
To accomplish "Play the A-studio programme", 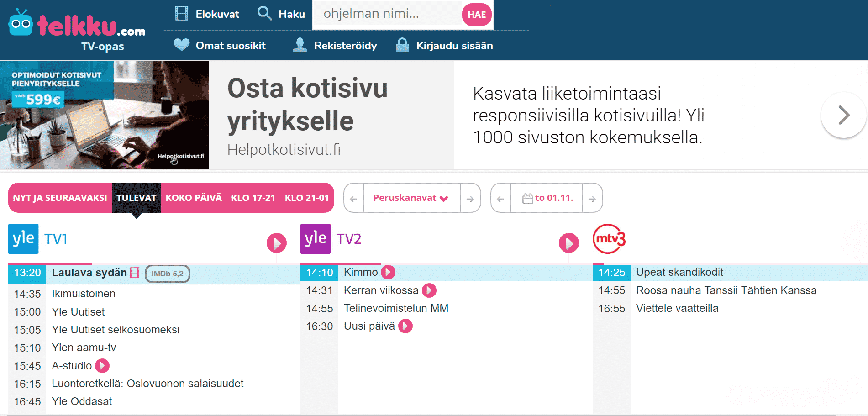I will coord(102,366).
